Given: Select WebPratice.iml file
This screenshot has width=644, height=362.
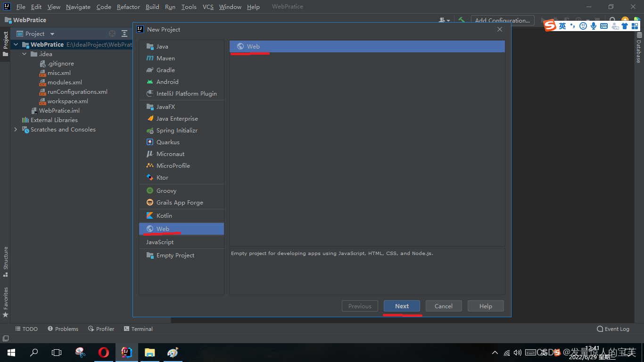Looking at the screenshot, I should coord(59,110).
